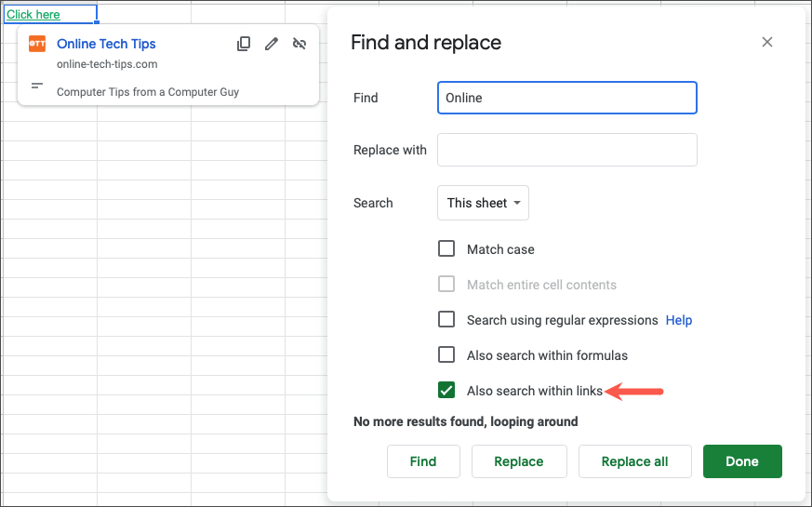Remove the link with the unlink icon

[x=300, y=44]
